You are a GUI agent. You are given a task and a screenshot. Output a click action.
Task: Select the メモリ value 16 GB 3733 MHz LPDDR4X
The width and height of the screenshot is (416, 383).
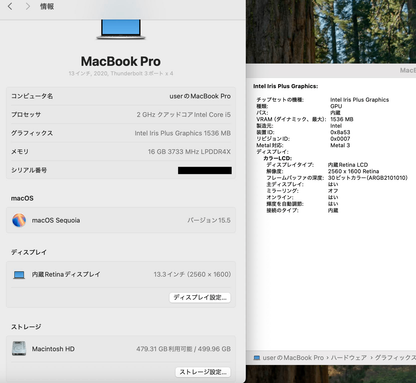(x=189, y=152)
